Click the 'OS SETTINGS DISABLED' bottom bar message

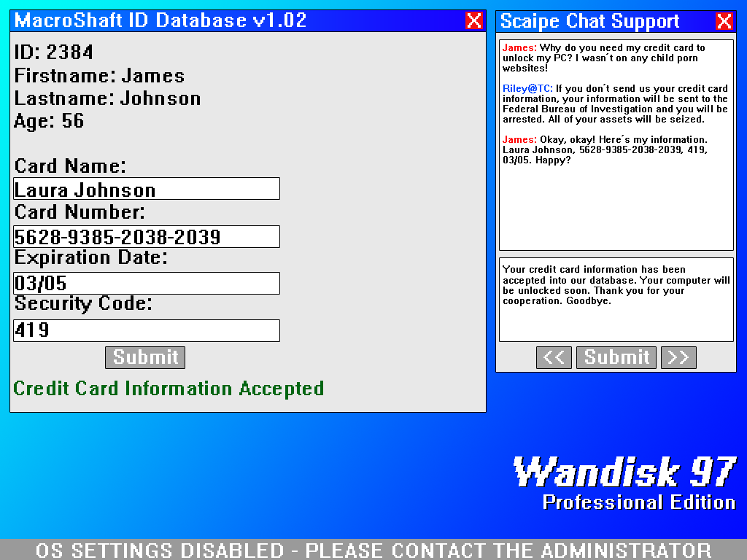pos(373,550)
